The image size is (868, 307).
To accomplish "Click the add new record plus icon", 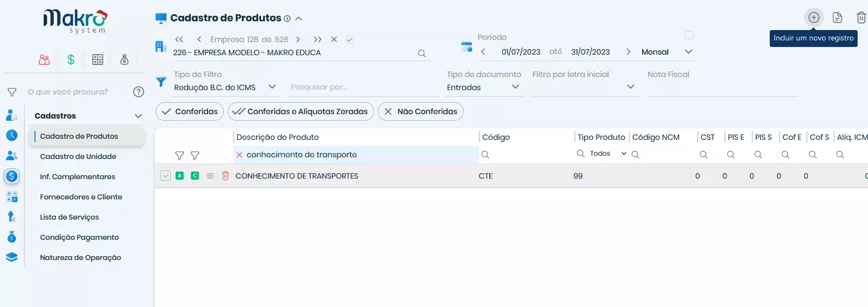I will 813,17.
